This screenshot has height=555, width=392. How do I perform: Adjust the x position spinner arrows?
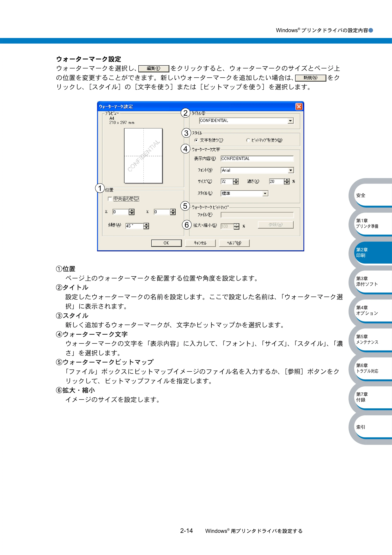(132, 212)
